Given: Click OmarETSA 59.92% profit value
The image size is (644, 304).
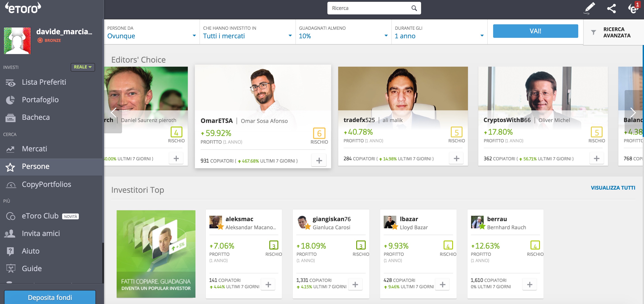Looking at the screenshot, I should pyautogui.click(x=216, y=133).
